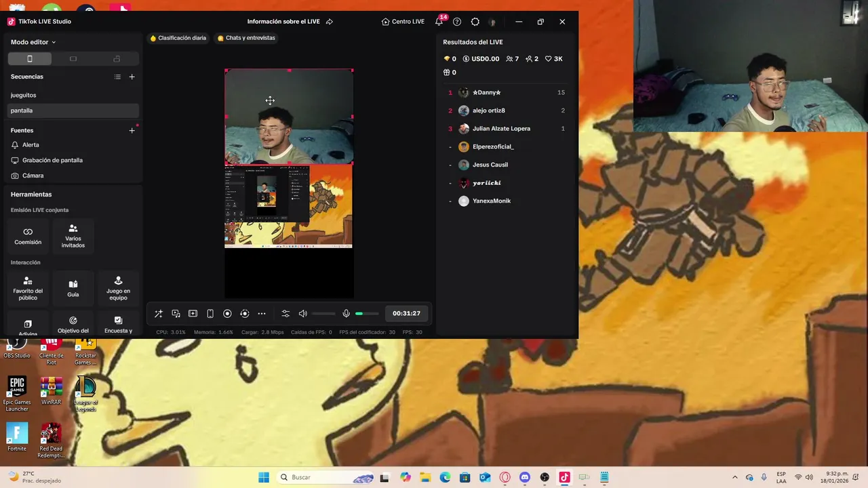This screenshot has height=488, width=868.
Task: Click the share icon next to Información sobre el LIVE
Action: tap(330, 22)
